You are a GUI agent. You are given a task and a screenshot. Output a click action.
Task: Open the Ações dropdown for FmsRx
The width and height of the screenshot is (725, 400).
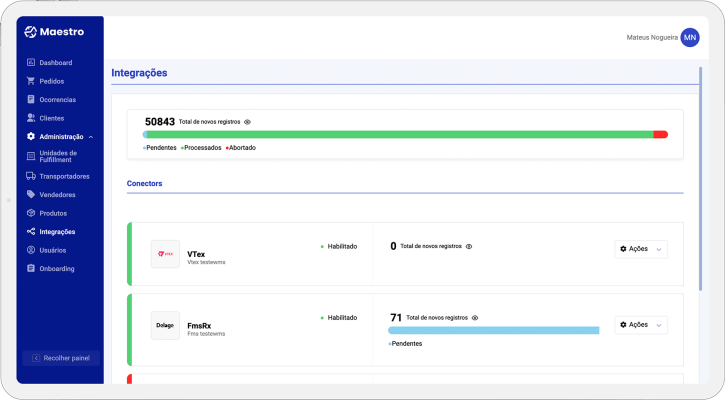[x=641, y=325]
